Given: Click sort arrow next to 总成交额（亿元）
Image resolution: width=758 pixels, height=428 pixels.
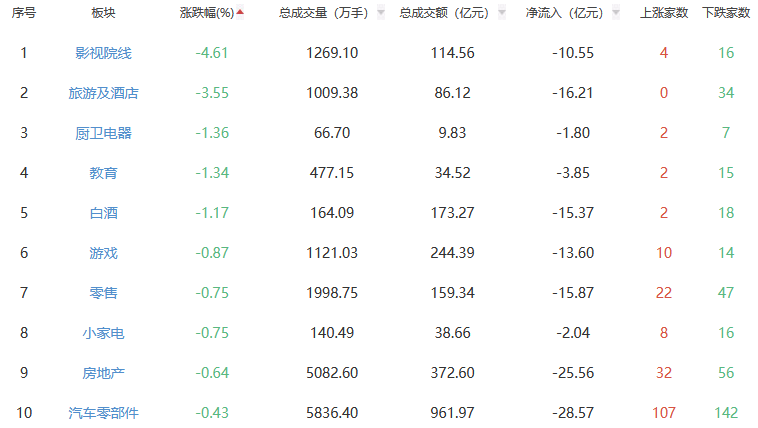Looking at the screenshot, I should pos(499,14).
